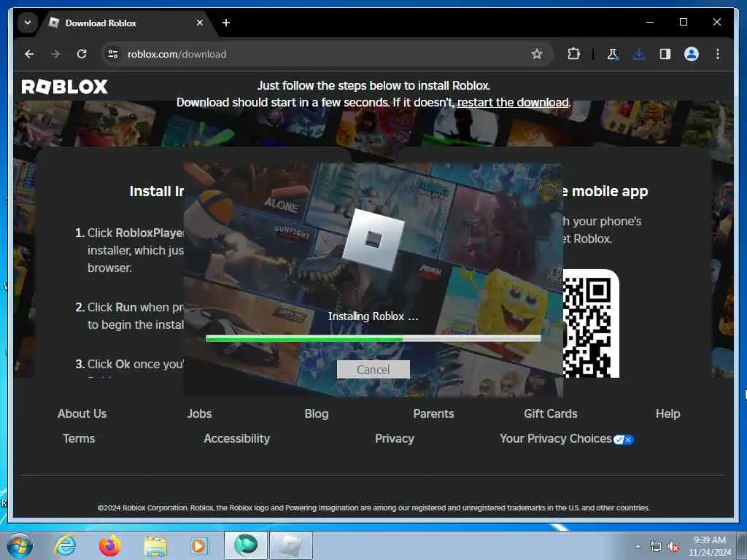Open the Accessibility footer link

pos(237,438)
